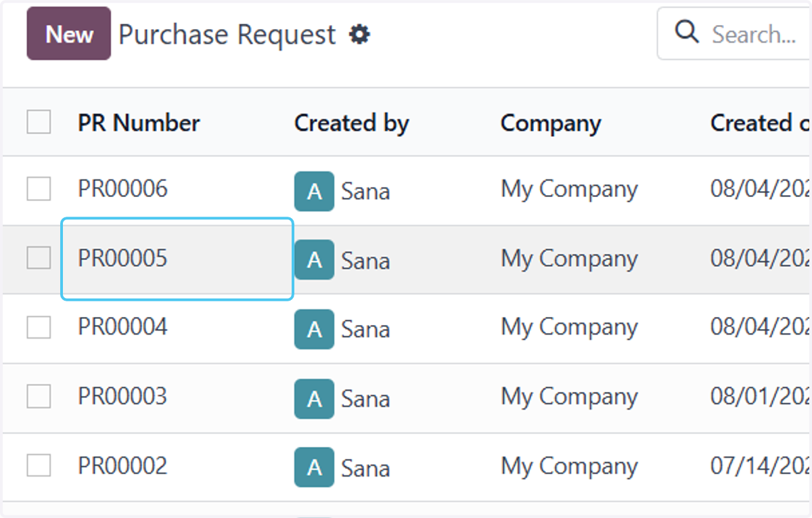Click Sana's avatar in the PR00003 row
This screenshot has width=812, height=518.
(314, 399)
